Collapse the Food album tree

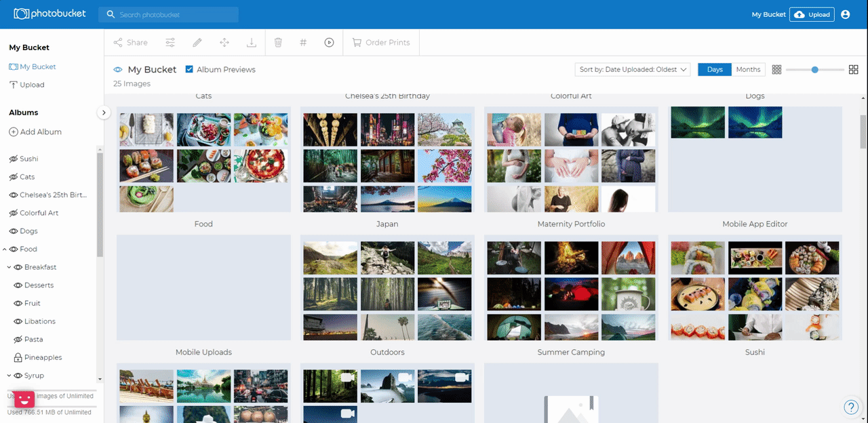(x=5, y=249)
